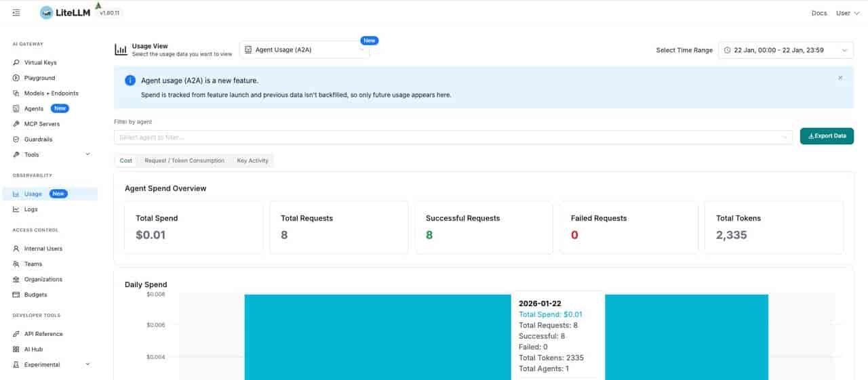Click the Models + Endpoints icon
This screenshot has height=380, width=868.
[16, 93]
